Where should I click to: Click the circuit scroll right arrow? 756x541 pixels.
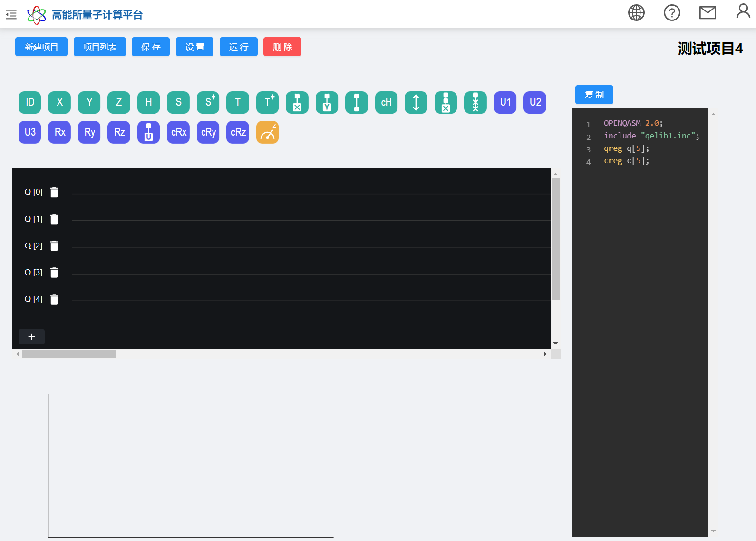545,354
